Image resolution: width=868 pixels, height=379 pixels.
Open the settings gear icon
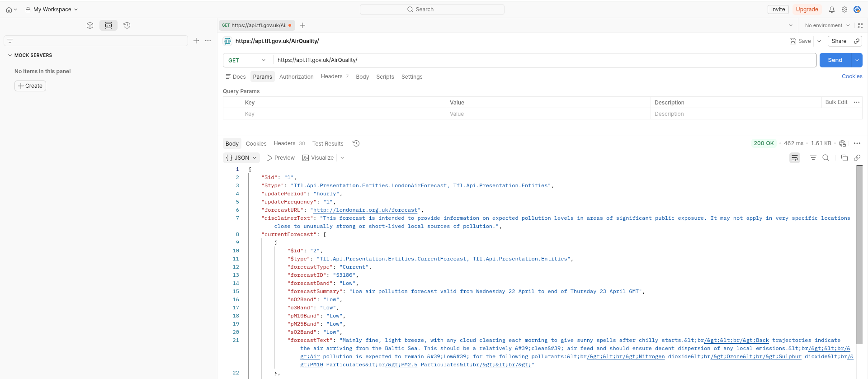click(844, 9)
